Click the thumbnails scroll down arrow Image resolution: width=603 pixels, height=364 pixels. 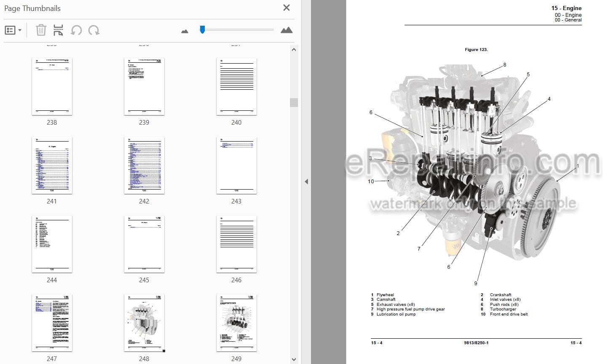[x=294, y=359]
